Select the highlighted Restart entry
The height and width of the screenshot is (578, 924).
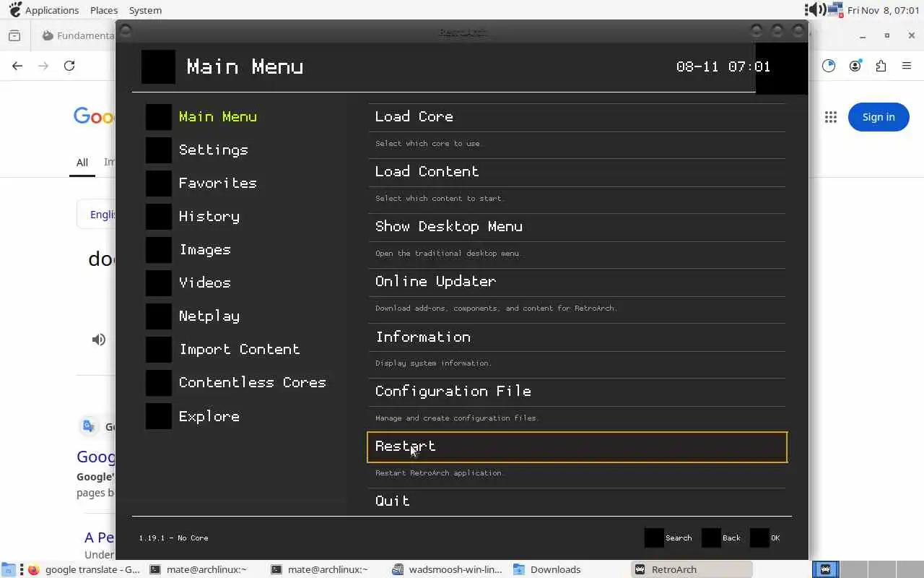(x=577, y=447)
